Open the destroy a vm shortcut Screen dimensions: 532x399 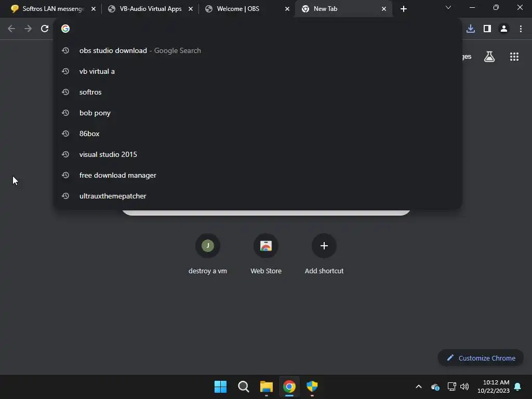pyautogui.click(x=208, y=254)
